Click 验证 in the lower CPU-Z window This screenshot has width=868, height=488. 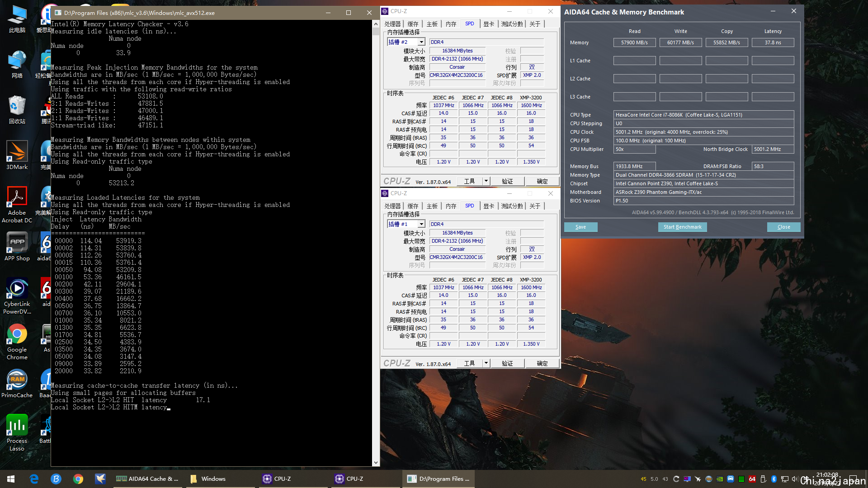pyautogui.click(x=507, y=363)
